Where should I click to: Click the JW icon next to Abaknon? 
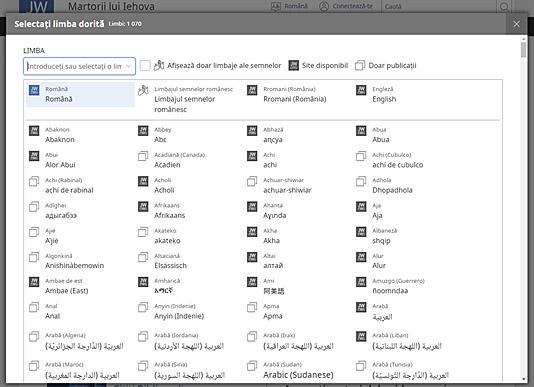(x=34, y=131)
